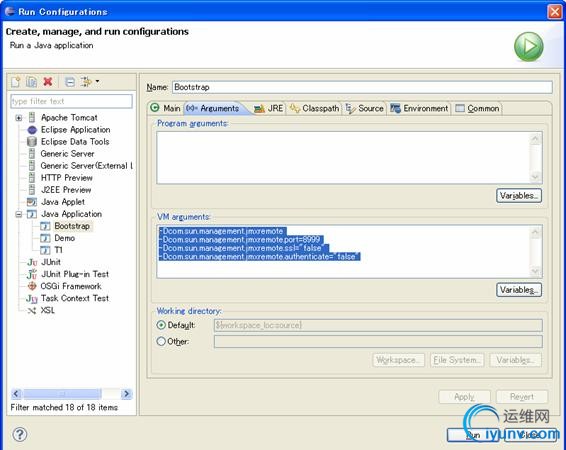Click the tree horizontal scrollbar thumb
The height and width of the screenshot is (450, 566).
click(62, 393)
